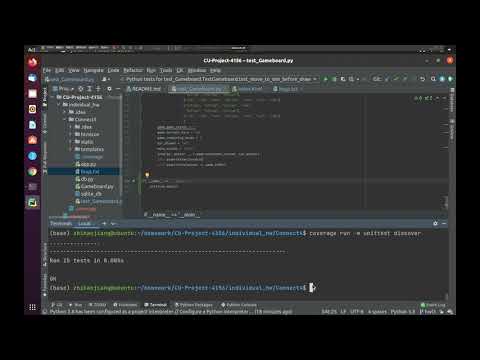
Task: Open Terminal panel settings gear
Action: pos(435,223)
